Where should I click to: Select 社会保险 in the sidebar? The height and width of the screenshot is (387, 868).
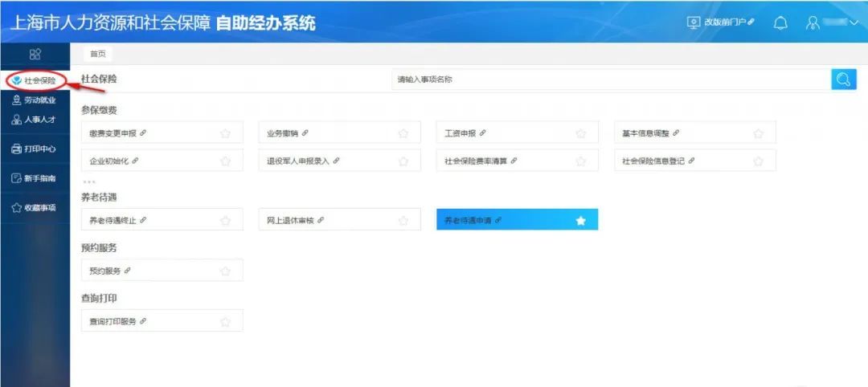35,81
